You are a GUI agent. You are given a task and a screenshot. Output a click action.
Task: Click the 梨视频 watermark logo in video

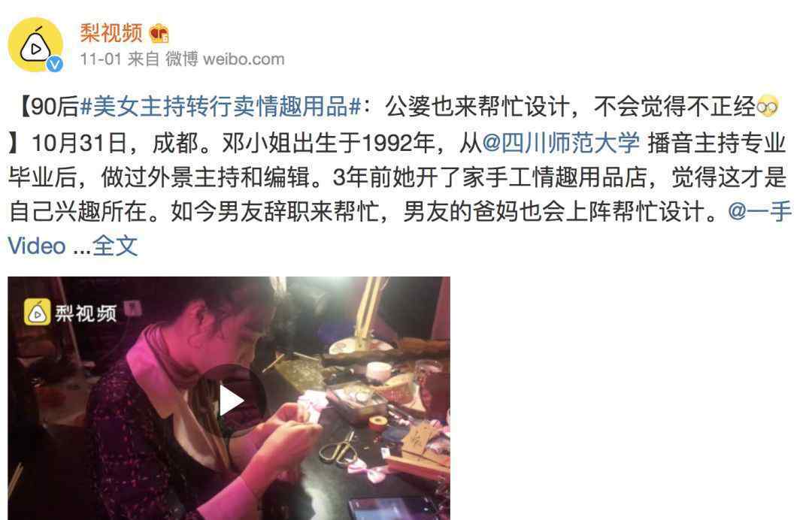tap(38, 312)
